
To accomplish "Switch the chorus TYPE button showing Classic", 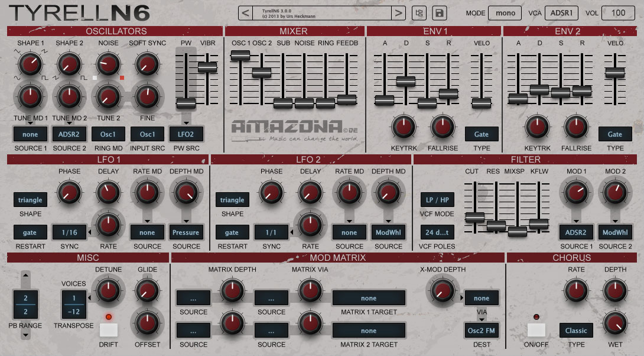I will click(576, 331).
